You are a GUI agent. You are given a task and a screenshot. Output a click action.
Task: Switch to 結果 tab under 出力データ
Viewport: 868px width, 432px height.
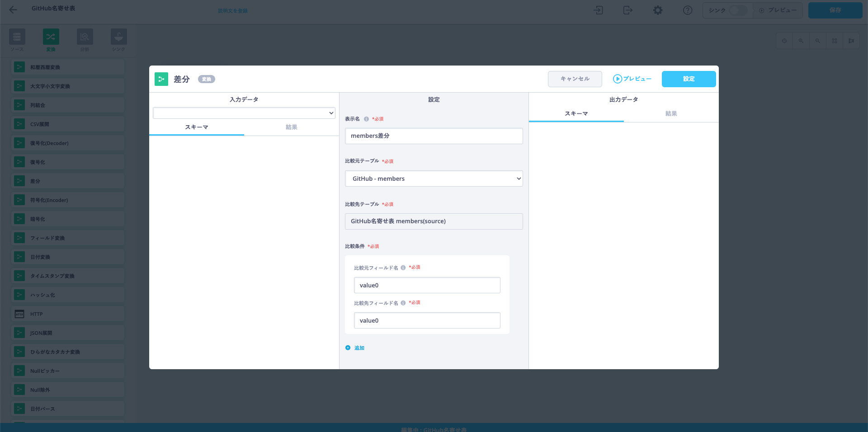coord(671,114)
